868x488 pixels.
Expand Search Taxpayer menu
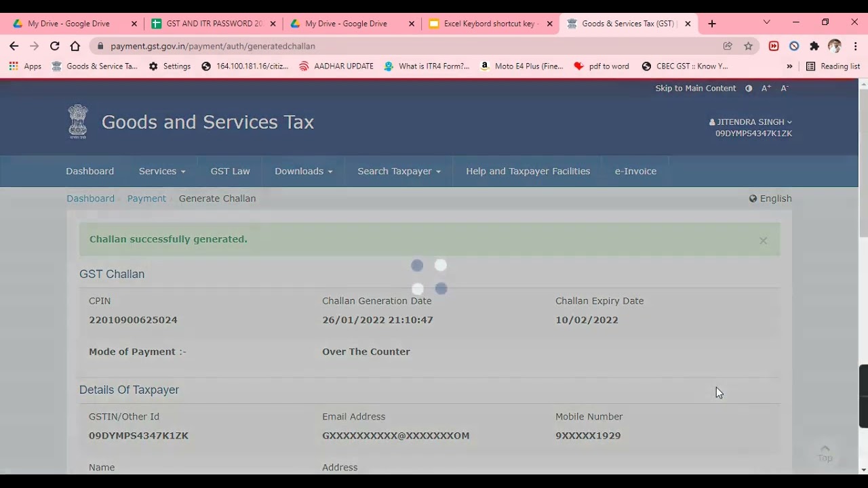[399, 171]
